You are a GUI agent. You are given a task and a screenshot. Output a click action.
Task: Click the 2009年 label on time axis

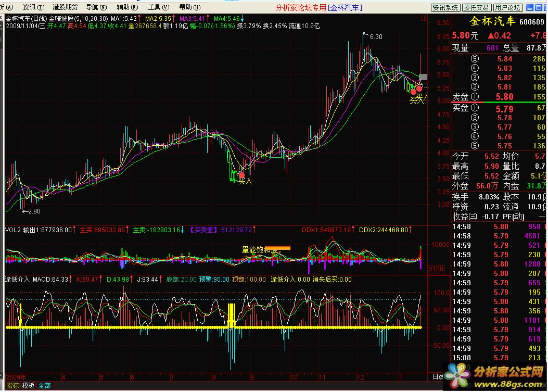click(16, 377)
